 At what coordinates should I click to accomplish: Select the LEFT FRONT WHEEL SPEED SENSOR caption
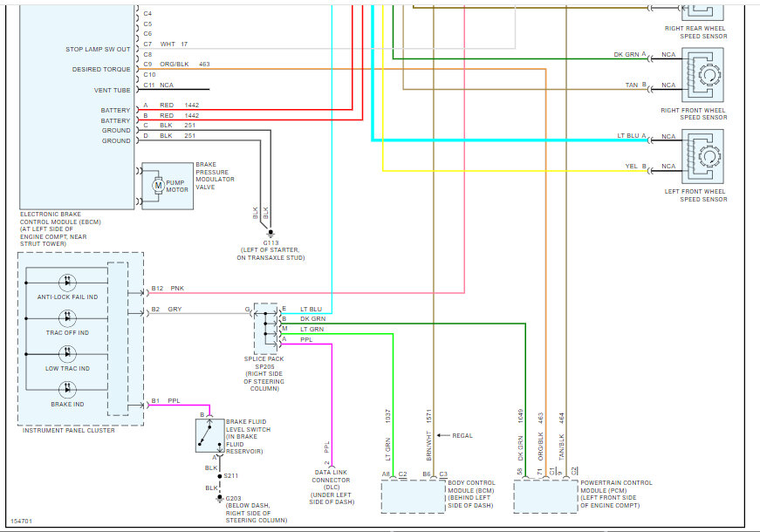(695, 195)
